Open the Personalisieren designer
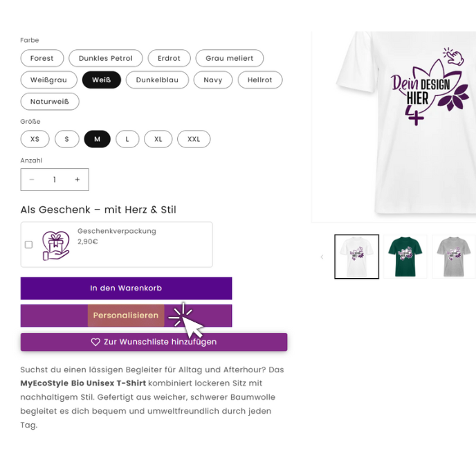Viewport: 476px width, 476px height. pos(127,315)
